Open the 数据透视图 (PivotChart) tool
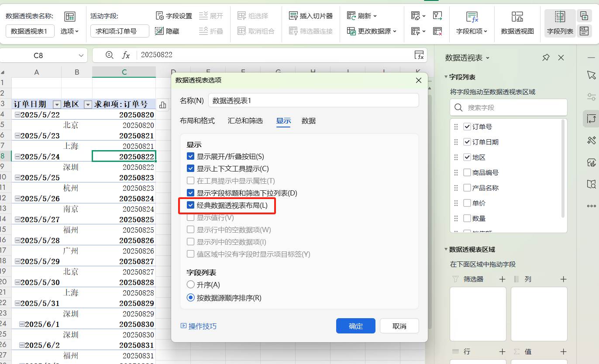The image size is (599, 364). pos(517,22)
